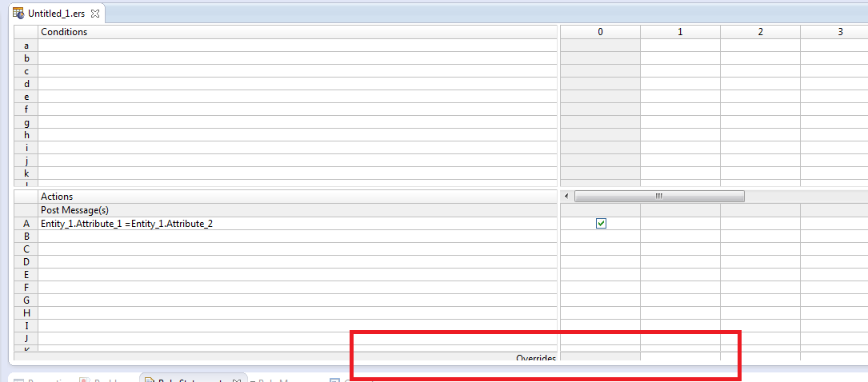Viewport: 868px width, 382px height.
Task: Select condition row label h
Action: point(26,135)
